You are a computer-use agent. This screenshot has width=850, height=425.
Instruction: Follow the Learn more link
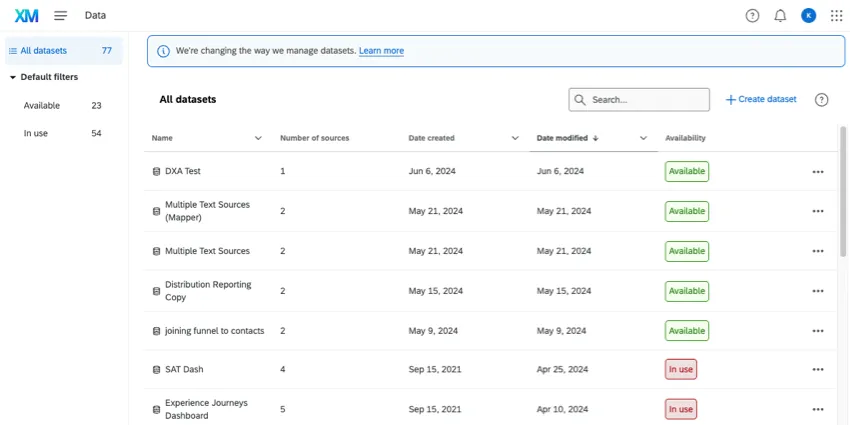click(x=381, y=51)
